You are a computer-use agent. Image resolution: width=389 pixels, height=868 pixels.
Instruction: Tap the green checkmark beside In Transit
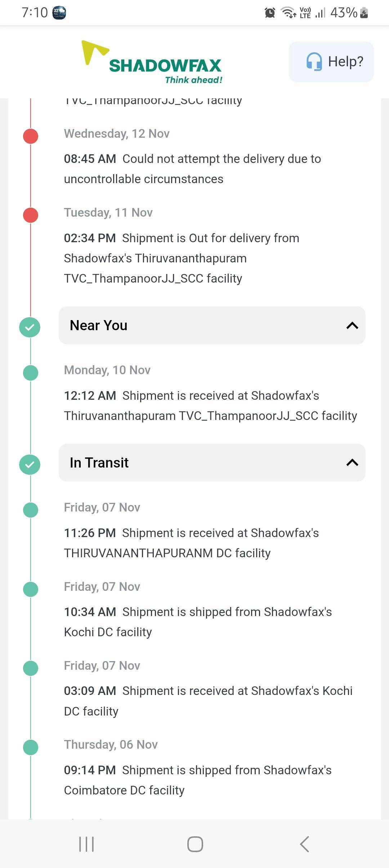click(30, 464)
